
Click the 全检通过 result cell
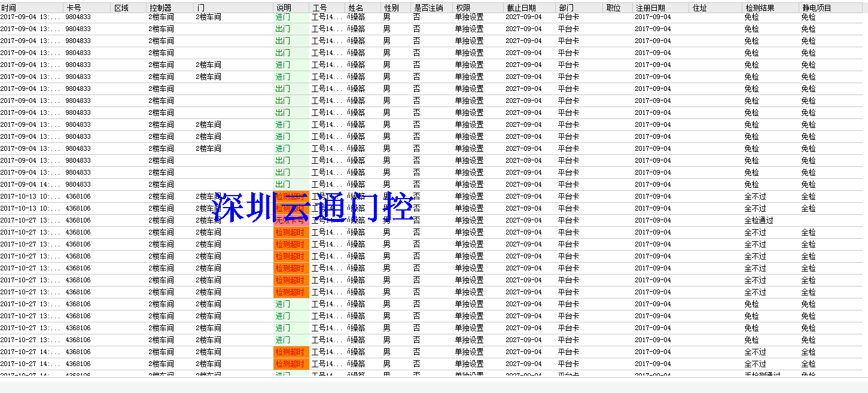[759, 221]
